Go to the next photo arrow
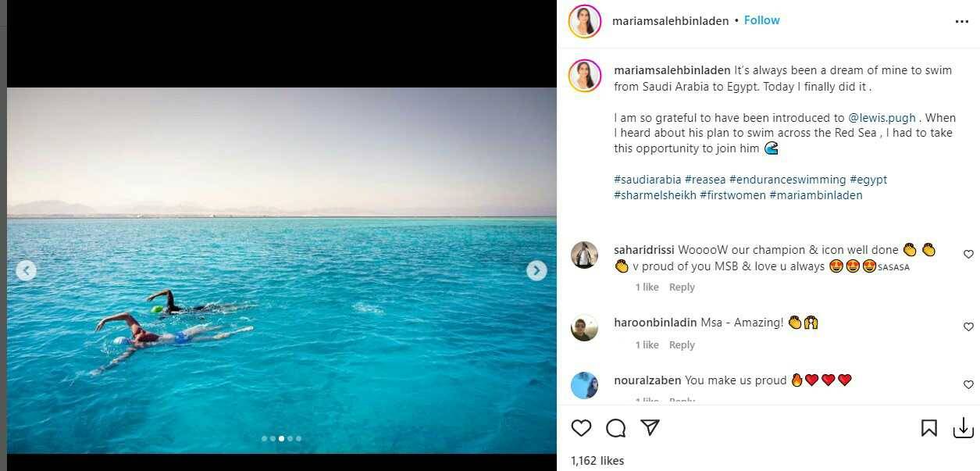This screenshot has height=471, width=980. [x=536, y=270]
